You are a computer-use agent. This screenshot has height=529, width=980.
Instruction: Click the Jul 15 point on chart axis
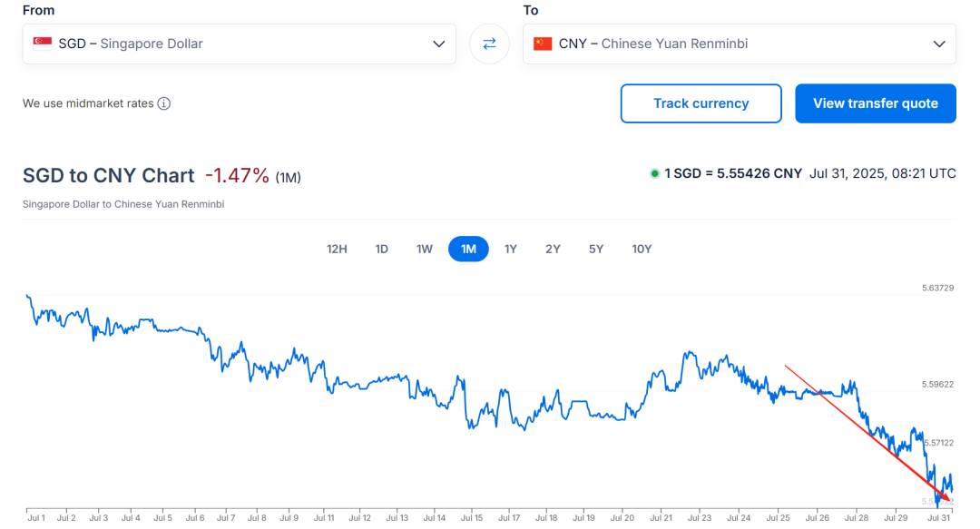click(x=471, y=518)
